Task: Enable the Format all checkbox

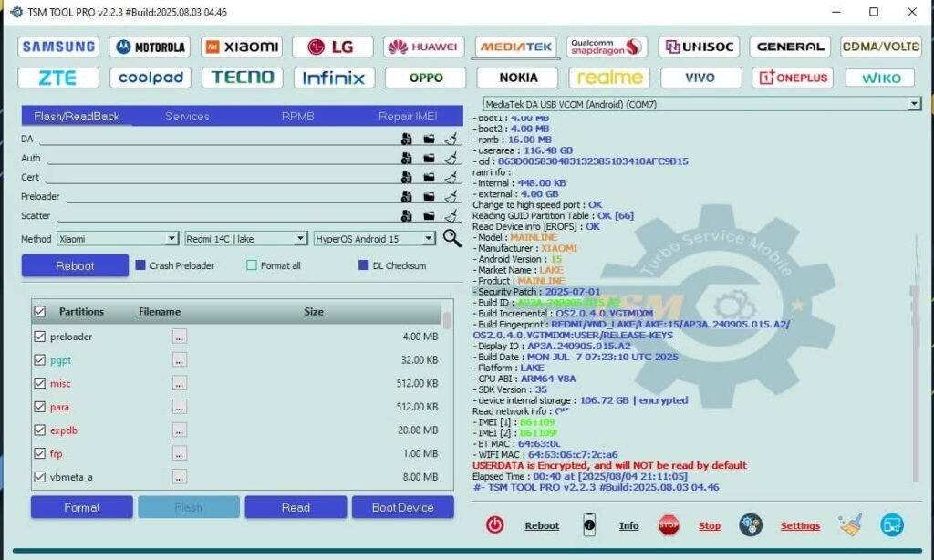Action: 252,265
